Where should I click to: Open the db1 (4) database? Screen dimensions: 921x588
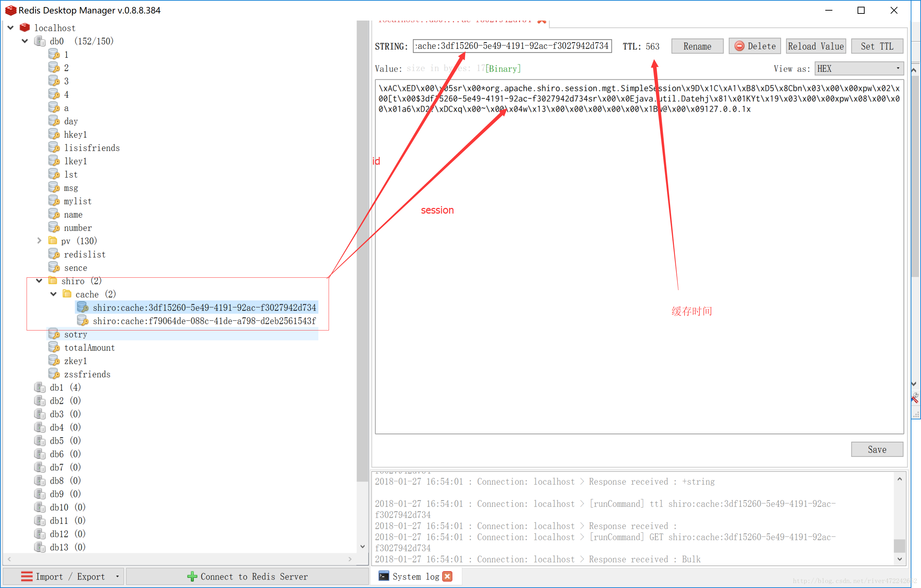[x=65, y=388]
